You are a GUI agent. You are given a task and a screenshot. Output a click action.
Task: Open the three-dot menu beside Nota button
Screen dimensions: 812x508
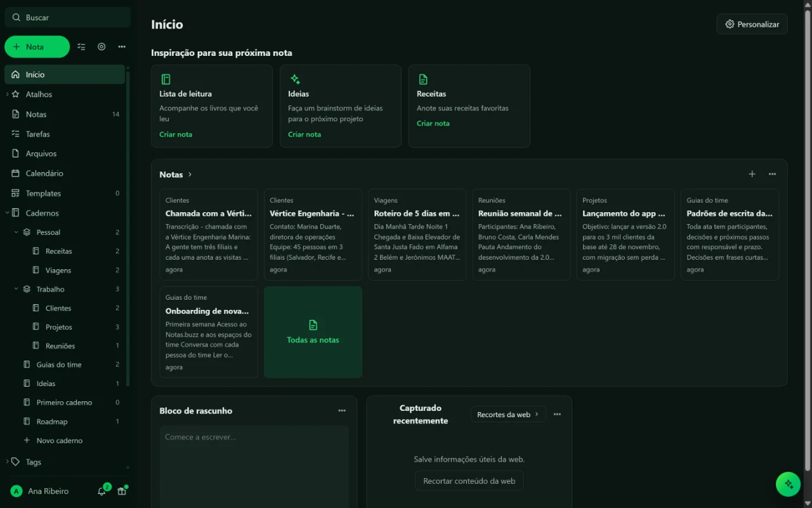(x=122, y=46)
